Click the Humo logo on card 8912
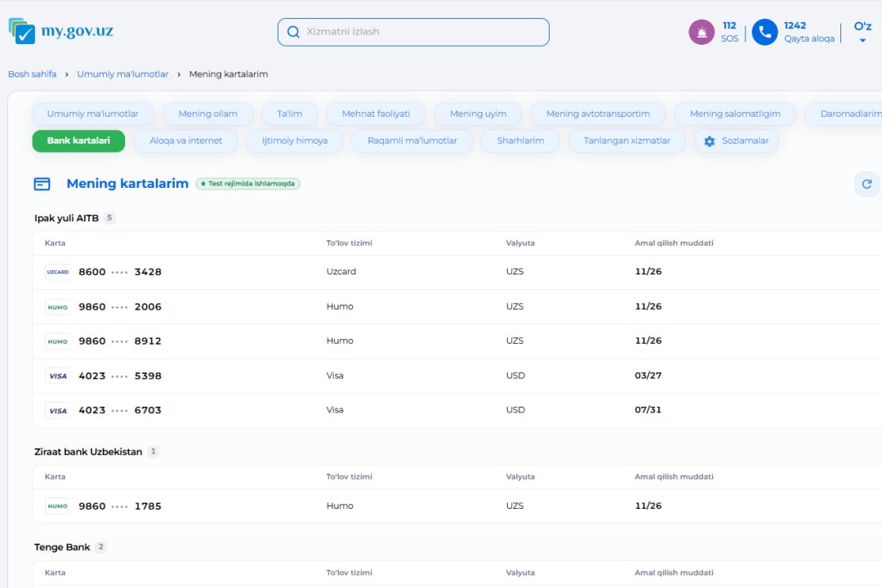 (x=57, y=341)
